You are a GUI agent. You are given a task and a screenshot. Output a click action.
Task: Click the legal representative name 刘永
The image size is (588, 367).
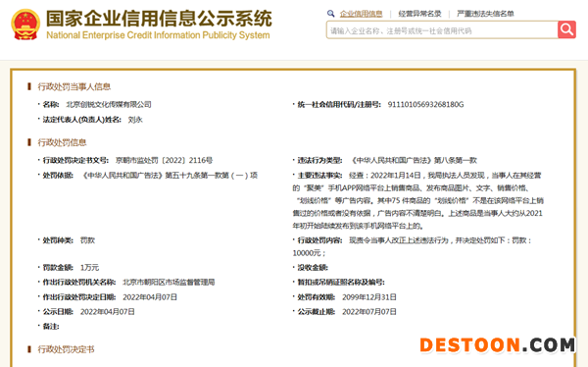[x=135, y=120]
